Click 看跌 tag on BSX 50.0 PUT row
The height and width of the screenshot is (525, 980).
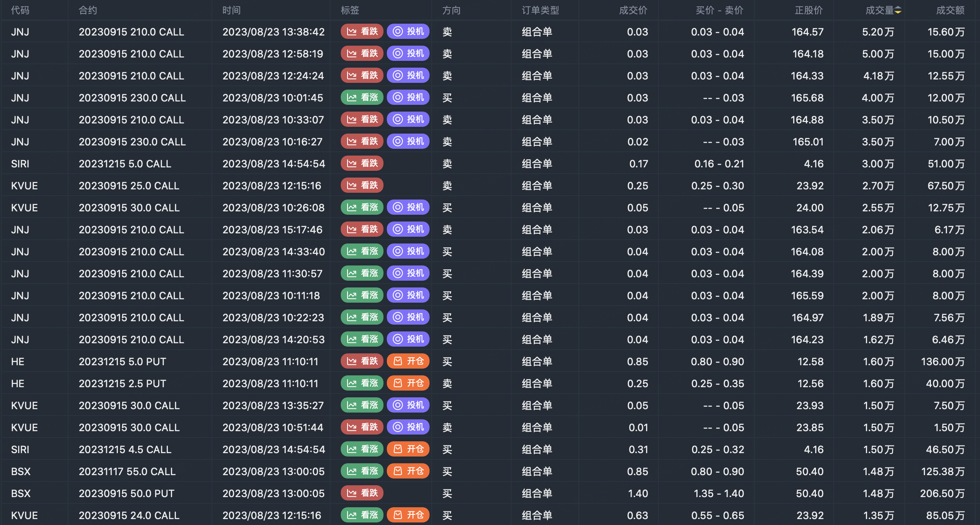pos(362,493)
